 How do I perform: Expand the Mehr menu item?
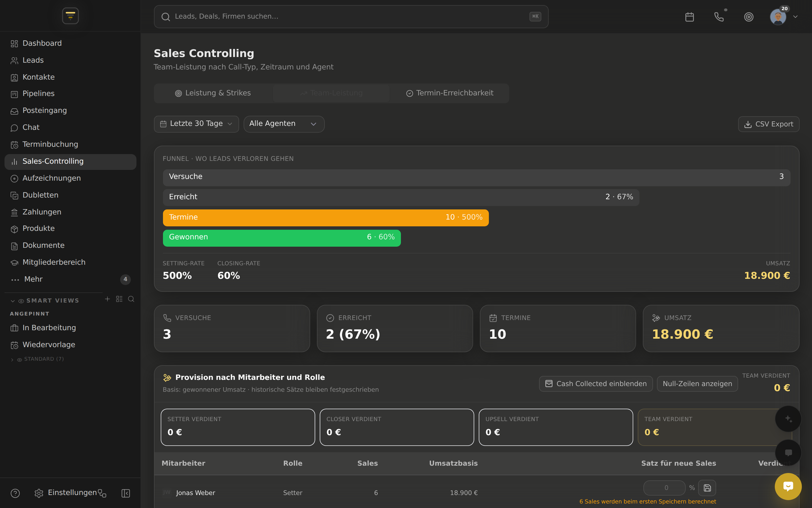70,279
